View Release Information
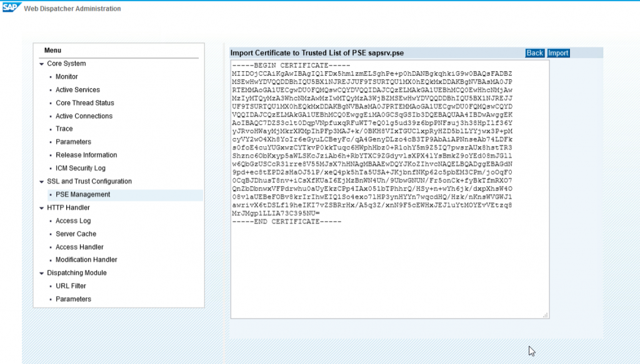 [86, 155]
